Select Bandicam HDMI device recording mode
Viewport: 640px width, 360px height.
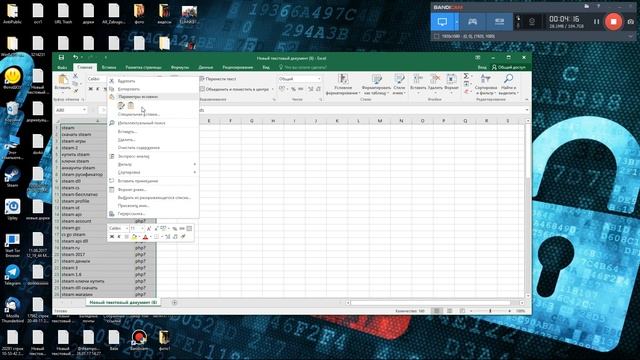(x=499, y=22)
